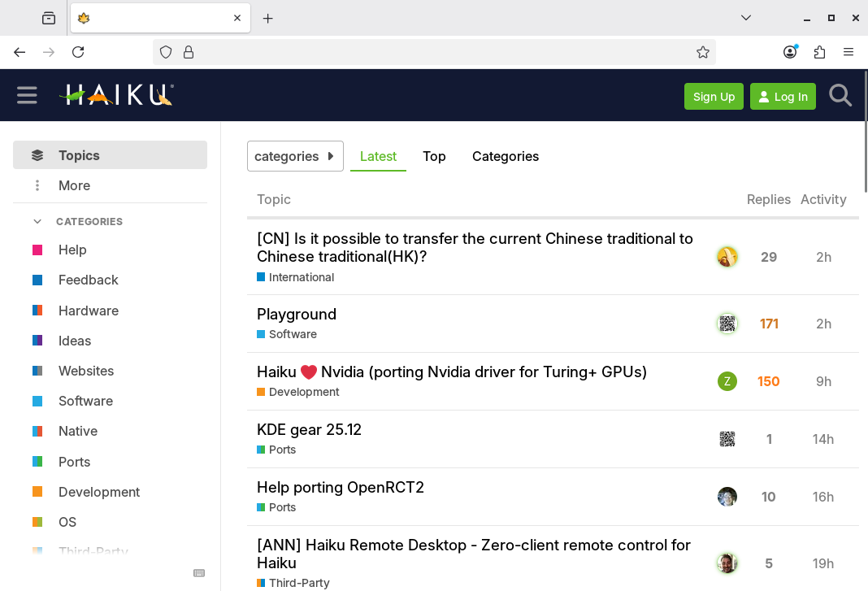Select the Categories tab
Viewport: 868px width, 591px height.
click(x=505, y=156)
